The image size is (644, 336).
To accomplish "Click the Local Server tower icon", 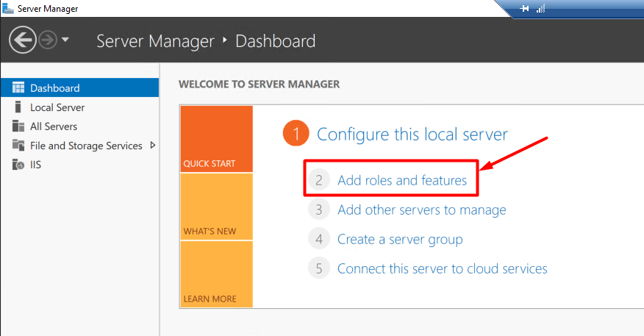I will tap(18, 107).
